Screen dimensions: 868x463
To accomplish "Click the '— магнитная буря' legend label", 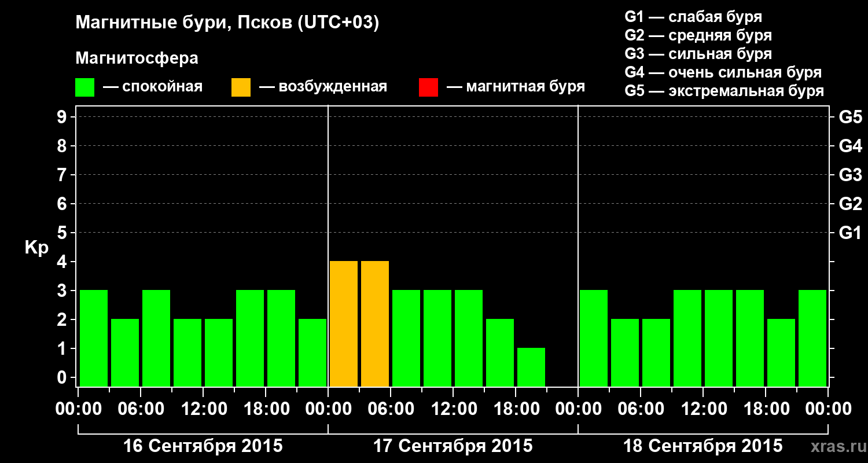I will tap(516, 87).
